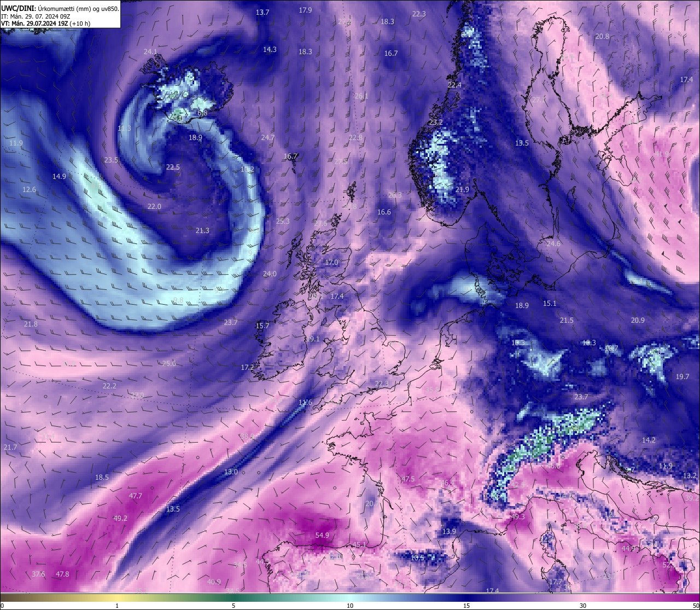Click the 54.9 value in Bay of Biscay
The image size is (700, 610).
pyautogui.click(x=322, y=535)
